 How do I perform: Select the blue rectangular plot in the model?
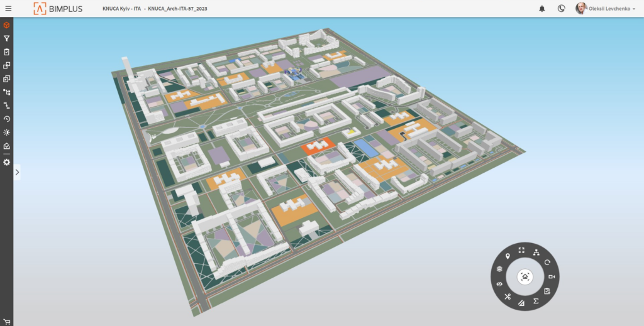(367, 148)
